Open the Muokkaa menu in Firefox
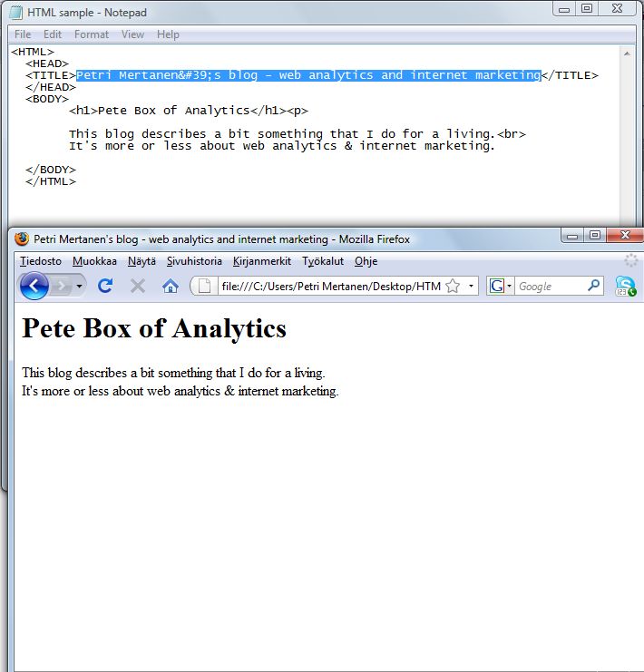Viewport: 644px width, 672px height. click(x=94, y=261)
